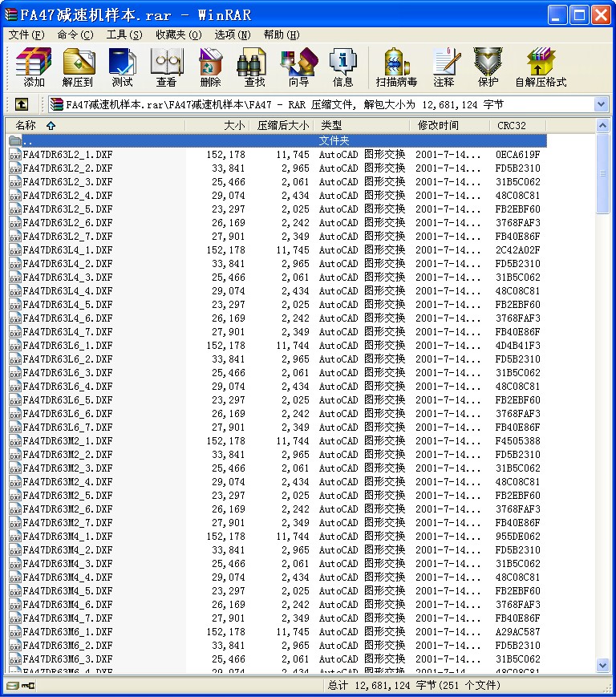616x697 pixels.
Task: Click DXF icon of FA47DR63L2_1.DXF
Action: point(15,155)
